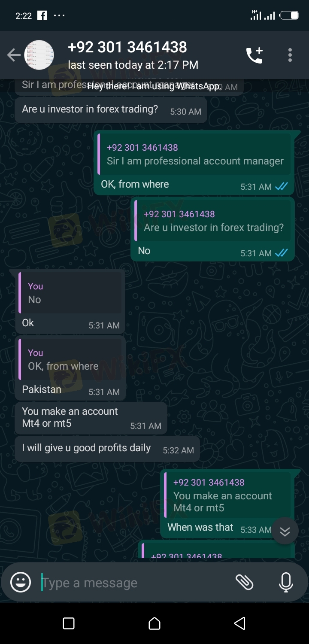309x644 pixels.
Task: Open the contact's profile picture
Action: click(39, 55)
